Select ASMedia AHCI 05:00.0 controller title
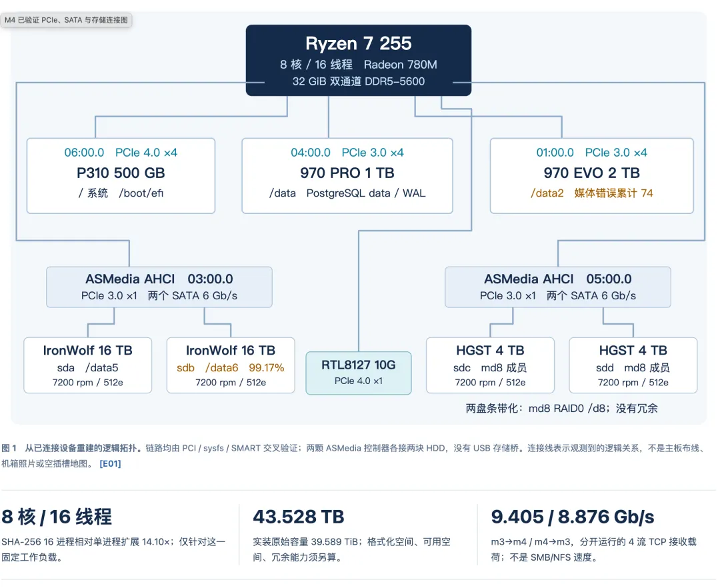 pos(558,279)
